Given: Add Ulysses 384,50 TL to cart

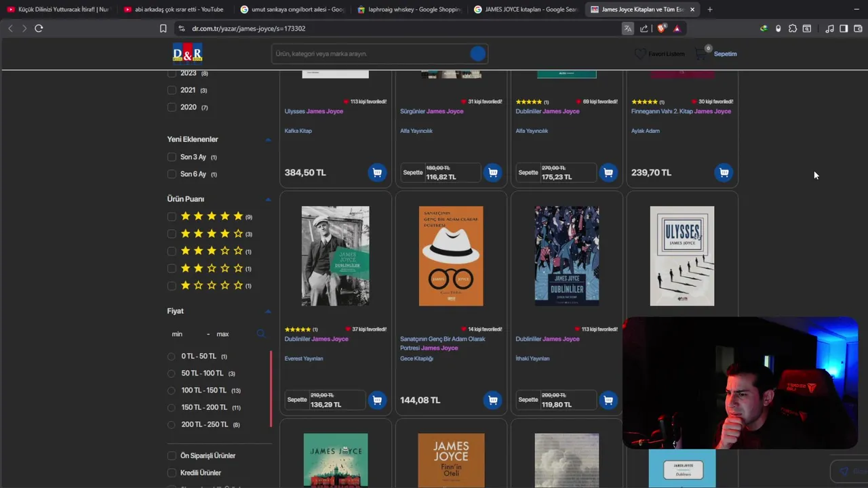Looking at the screenshot, I should (377, 172).
